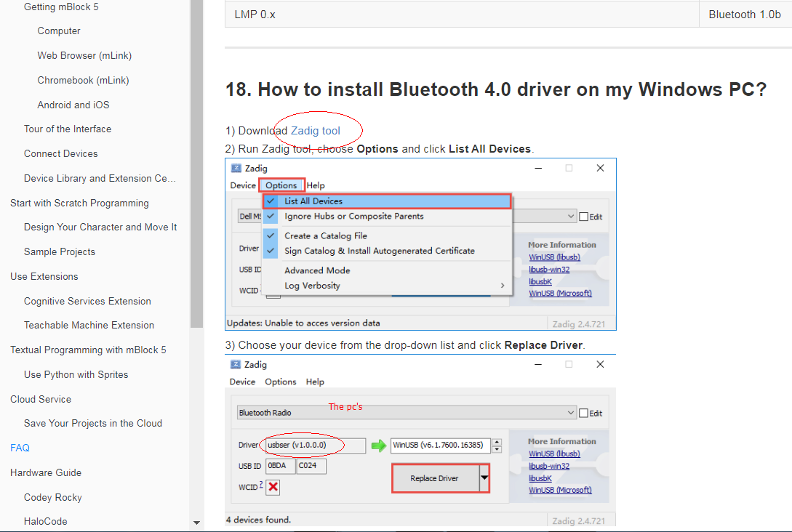Open the Zadig tool download link
Viewport: 792px width, 532px height.
click(x=315, y=131)
